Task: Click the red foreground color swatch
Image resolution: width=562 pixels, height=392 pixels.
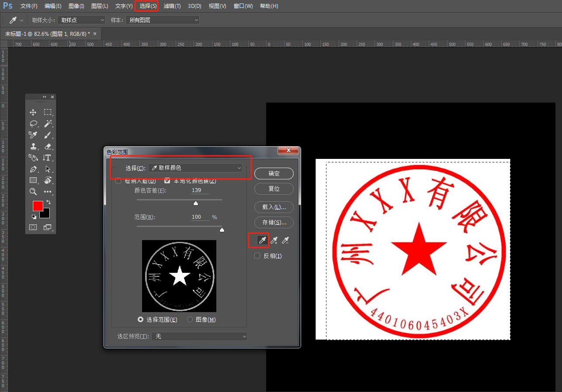Action: 38,206
